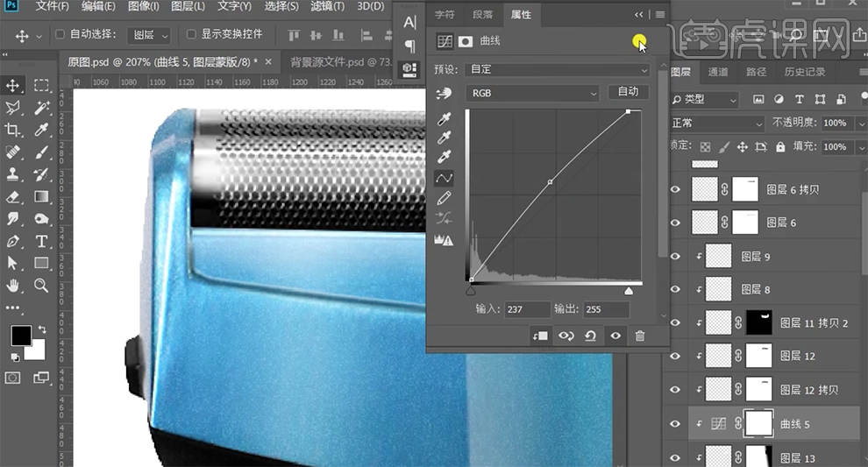This screenshot has width=868, height=467.
Task: Open the 不透明度 opacity dropdown arrow
Action: [x=861, y=123]
